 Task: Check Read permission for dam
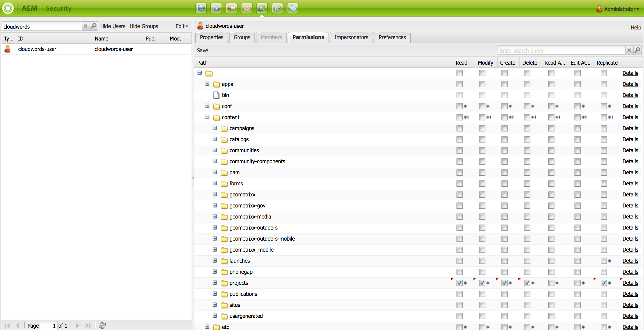(x=459, y=172)
